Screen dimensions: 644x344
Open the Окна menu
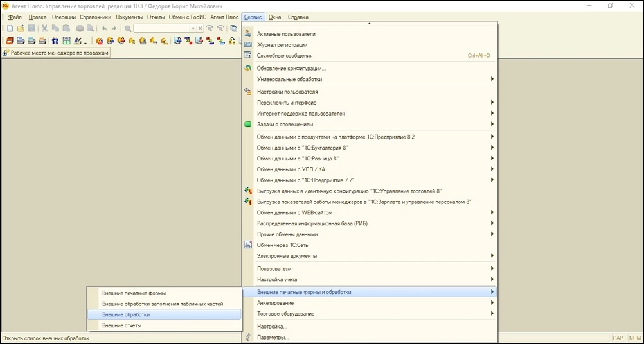(275, 17)
